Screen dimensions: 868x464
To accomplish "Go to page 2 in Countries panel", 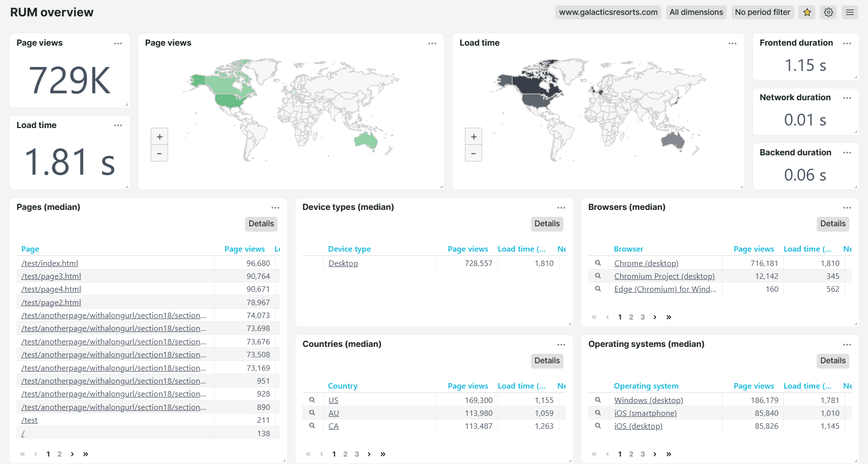I will (x=345, y=454).
